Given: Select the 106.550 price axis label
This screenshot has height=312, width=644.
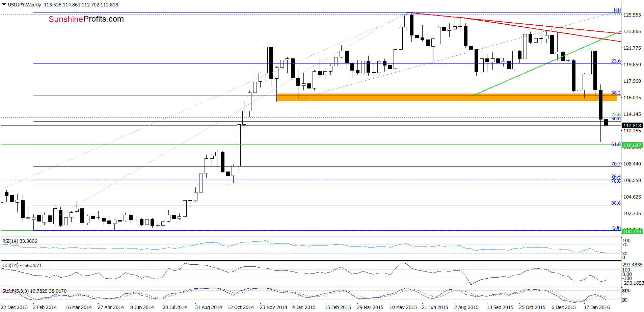Looking at the screenshot, I should tap(632, 180).
